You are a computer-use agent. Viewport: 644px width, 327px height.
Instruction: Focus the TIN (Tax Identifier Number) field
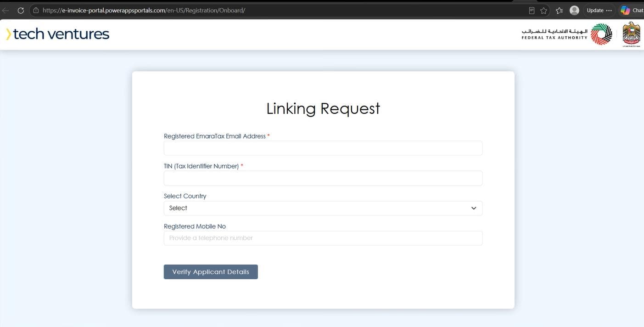(x=323, y=178)
